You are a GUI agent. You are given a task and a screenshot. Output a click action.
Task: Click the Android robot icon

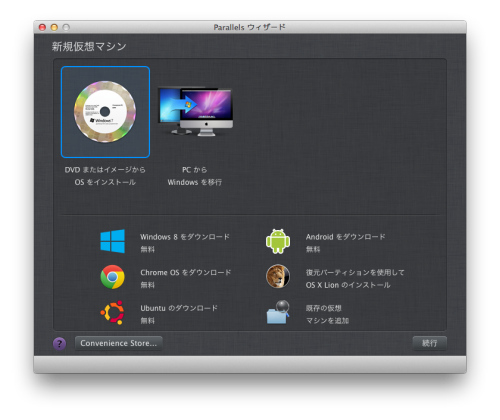tap(278, 241)
